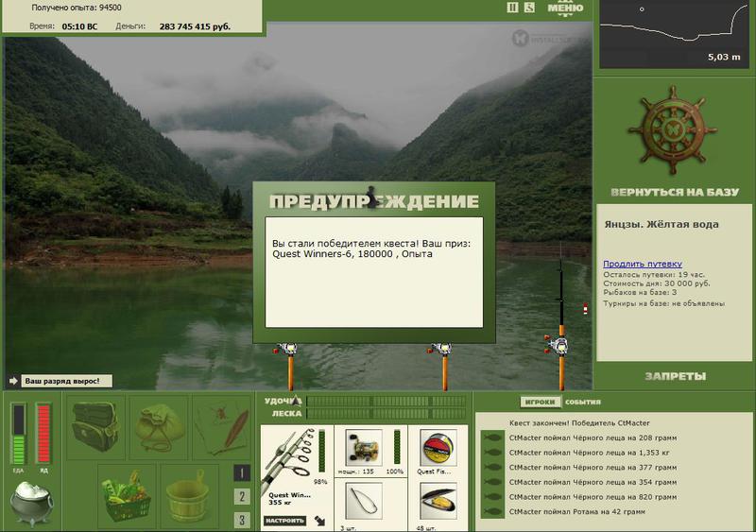Click the middle fishing rod reel
Viewport: 756px width, 532px height.
[441, 349]
